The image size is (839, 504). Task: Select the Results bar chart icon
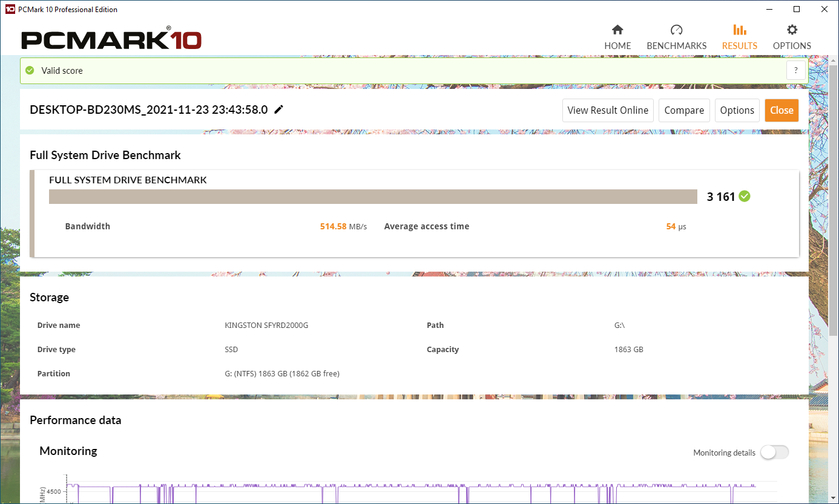click(x=740, y=30)
